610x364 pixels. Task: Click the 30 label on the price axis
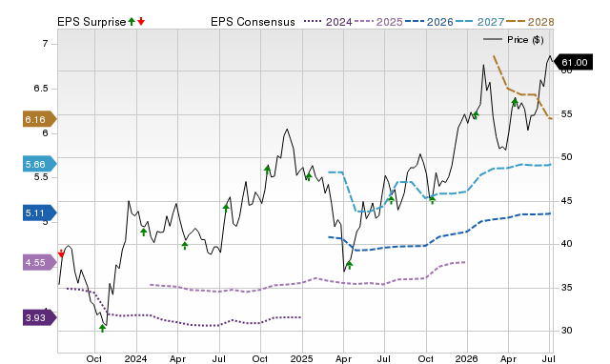(566, 331)
